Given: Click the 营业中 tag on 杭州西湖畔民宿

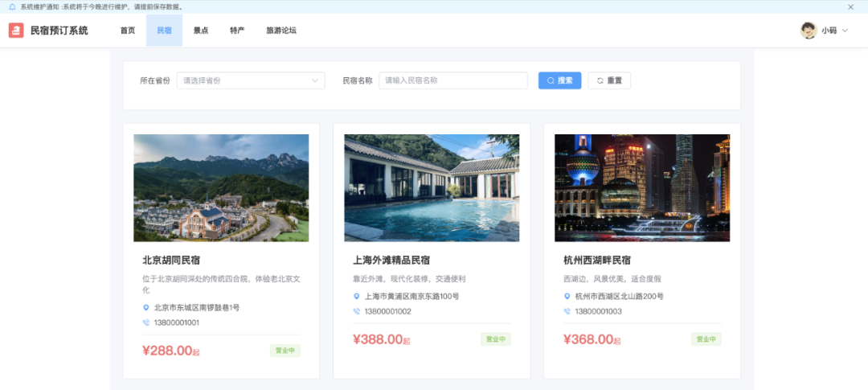Looking at the screenshot, I should pyautogui.click(x=706, y=339).
